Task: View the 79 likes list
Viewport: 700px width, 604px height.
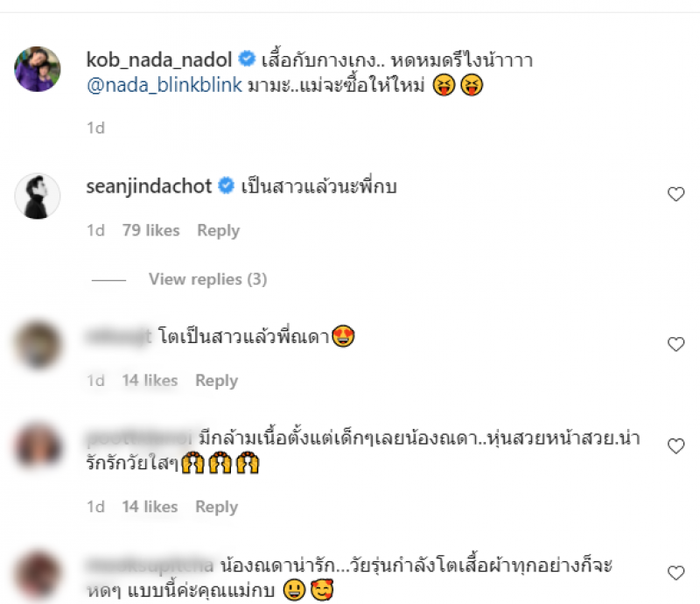Action: 150,230
